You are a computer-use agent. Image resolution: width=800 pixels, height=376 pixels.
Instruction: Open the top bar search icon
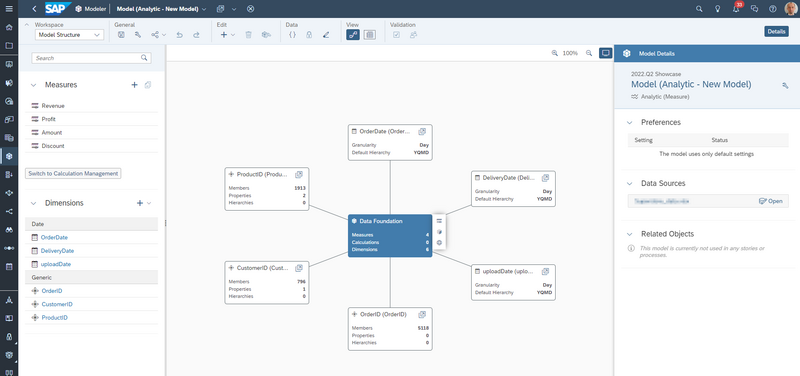(699, 9)
